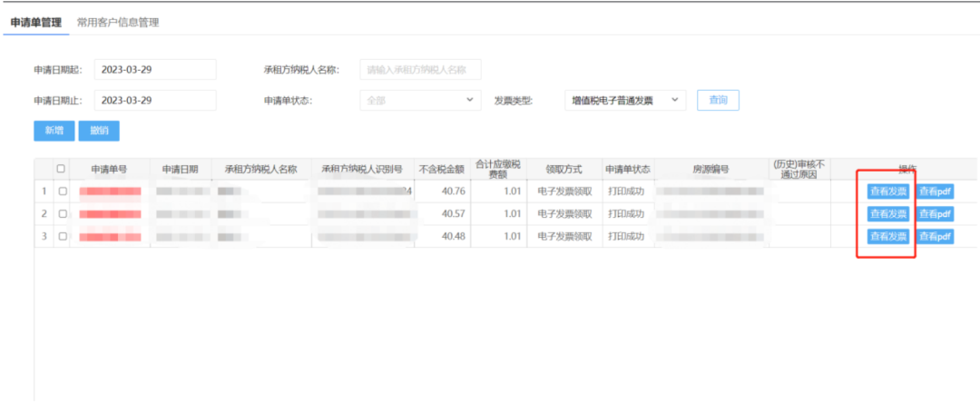Select the 申请单管理 tab

point(36,23)
